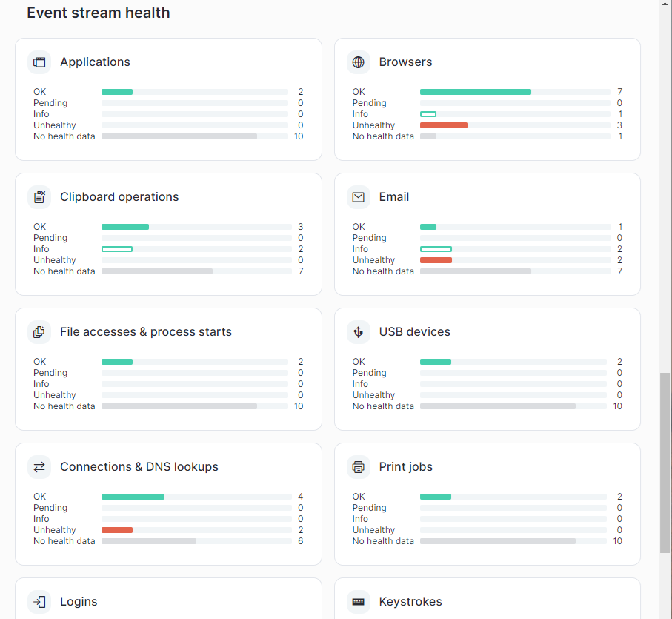Click the red Unhealthy bar under Browsers

click(444, 125)
